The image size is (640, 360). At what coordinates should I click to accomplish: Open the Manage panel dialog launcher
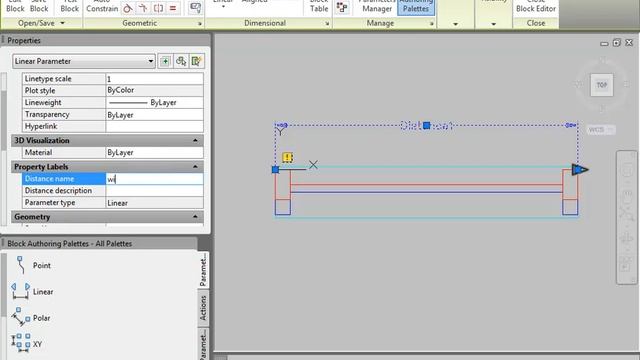tap(431, 24)
